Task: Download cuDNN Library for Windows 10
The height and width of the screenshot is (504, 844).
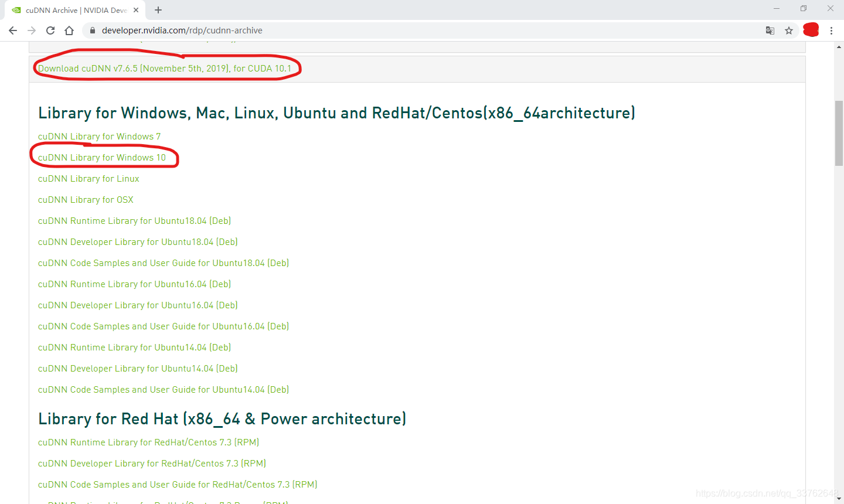Action: tap(102, 158)
